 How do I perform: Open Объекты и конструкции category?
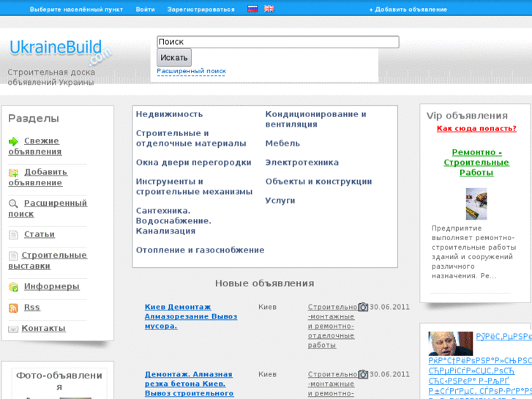click(x=318, y=182)
